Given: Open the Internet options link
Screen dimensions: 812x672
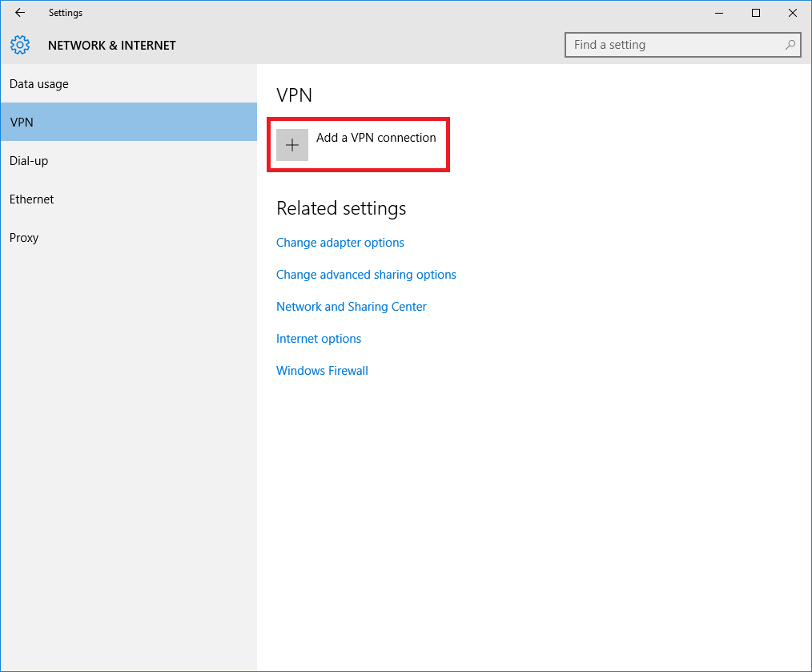Looking at the screenshot, I should pyautogui.click(x=319, y=339).
